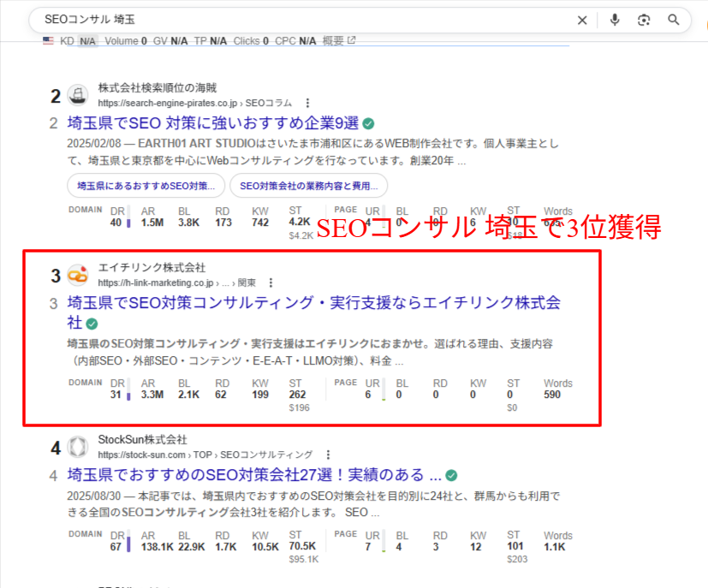This screenshot has height=588, width=708.
Task: Open the three-dot menu for StockSun result
Action: pos(329,454)
